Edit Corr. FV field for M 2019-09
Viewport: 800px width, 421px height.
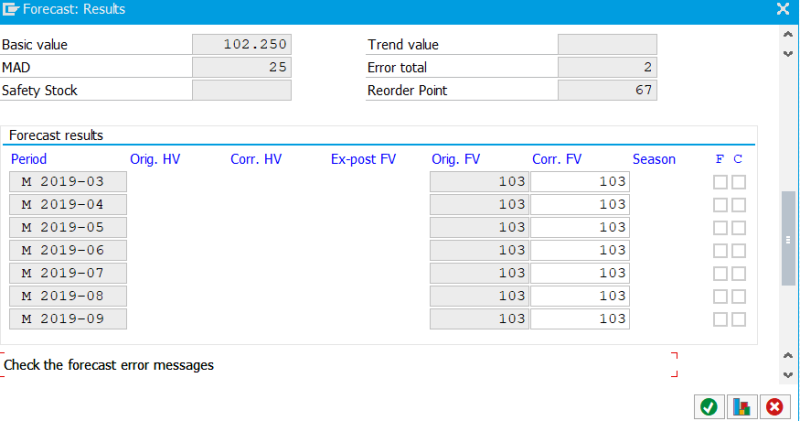click(x=580, y=319)
